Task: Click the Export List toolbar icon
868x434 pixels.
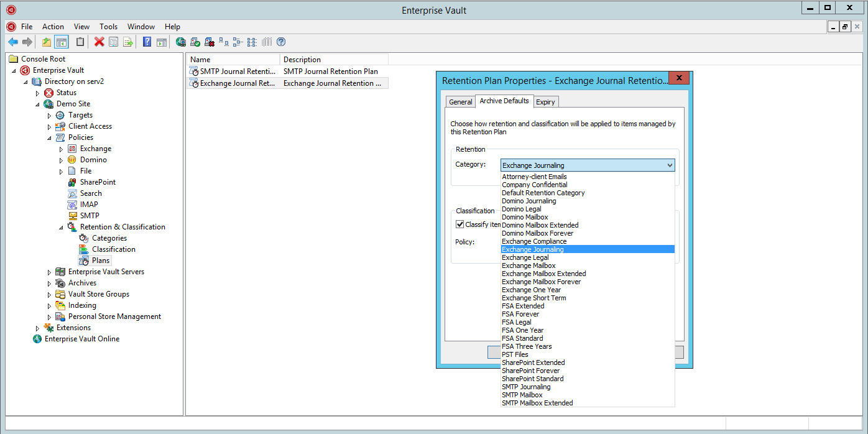Action: [127, 42]
